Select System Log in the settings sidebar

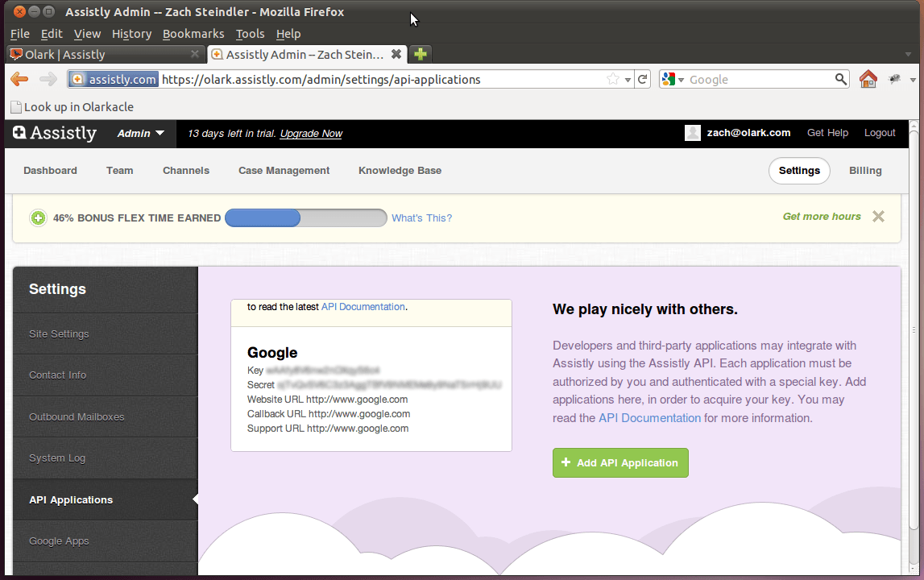[x=57, y=458]
